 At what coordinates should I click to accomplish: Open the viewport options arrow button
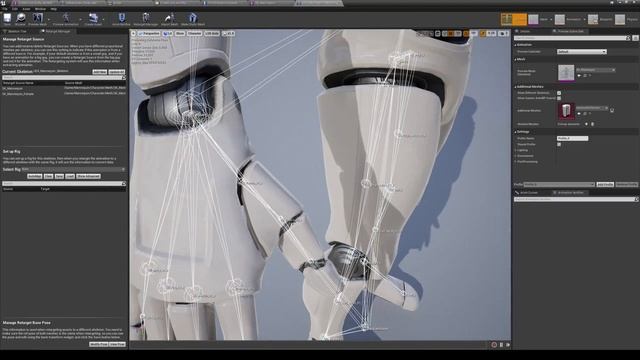pyautogui.click(x=133, y=33)
